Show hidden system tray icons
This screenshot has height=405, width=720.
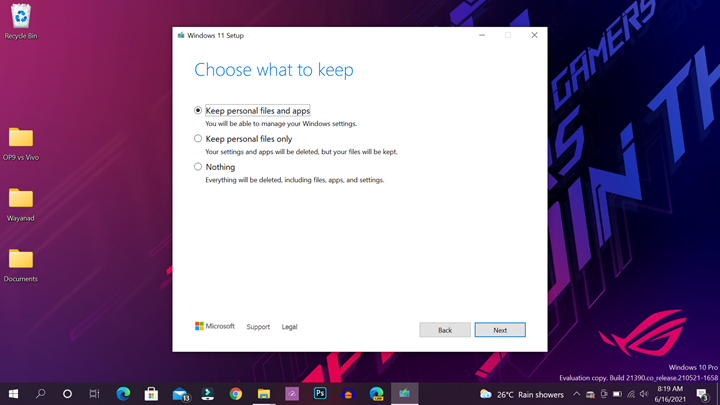point(577,394)
